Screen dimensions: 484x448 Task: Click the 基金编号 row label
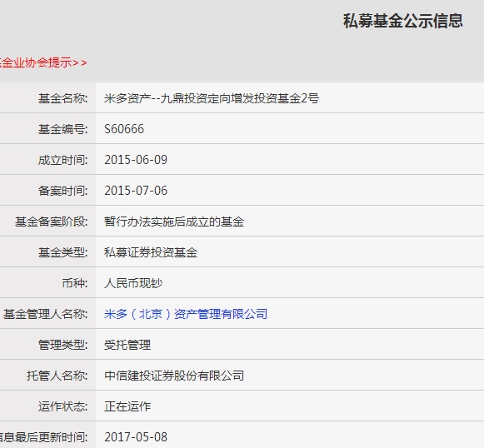tap(63, 129)
